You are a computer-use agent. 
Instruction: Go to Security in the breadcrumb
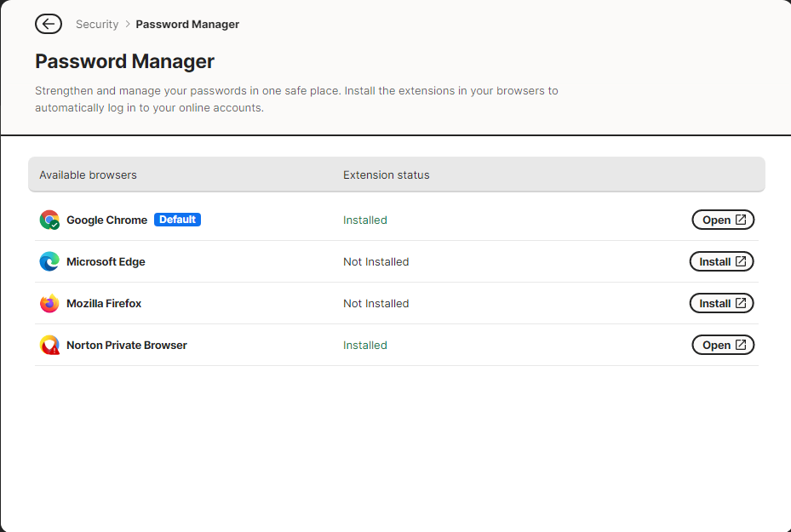(97, 25)
